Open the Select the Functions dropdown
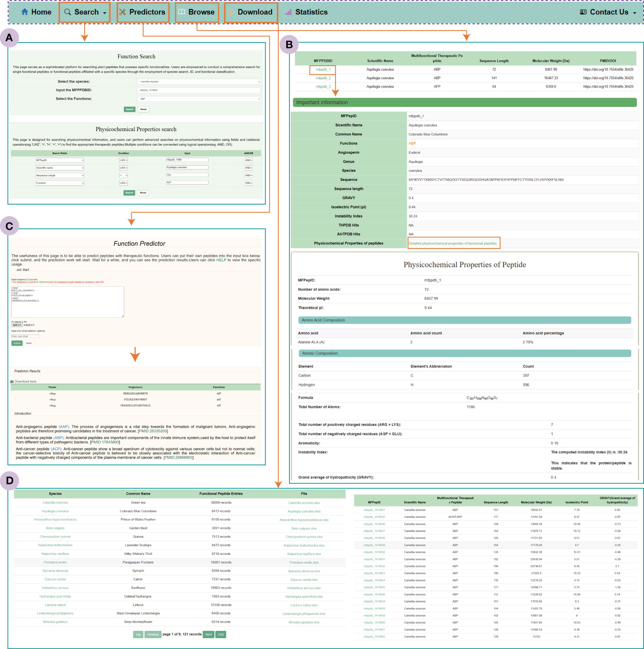Screen dimensions: 644x649 click(199, 99)
